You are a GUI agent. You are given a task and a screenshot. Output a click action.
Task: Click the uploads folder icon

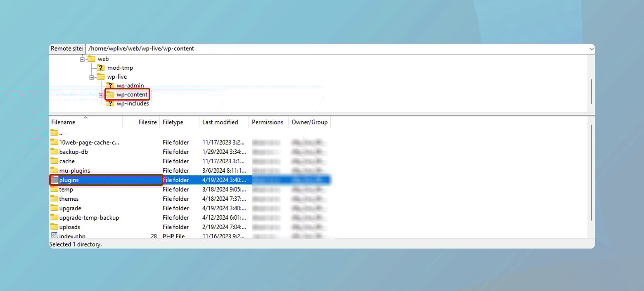[x=54, y=227]
